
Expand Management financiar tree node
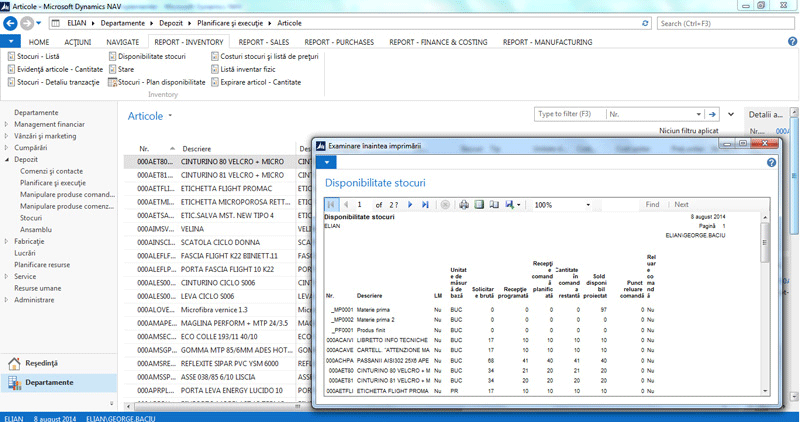coord(6,124)
